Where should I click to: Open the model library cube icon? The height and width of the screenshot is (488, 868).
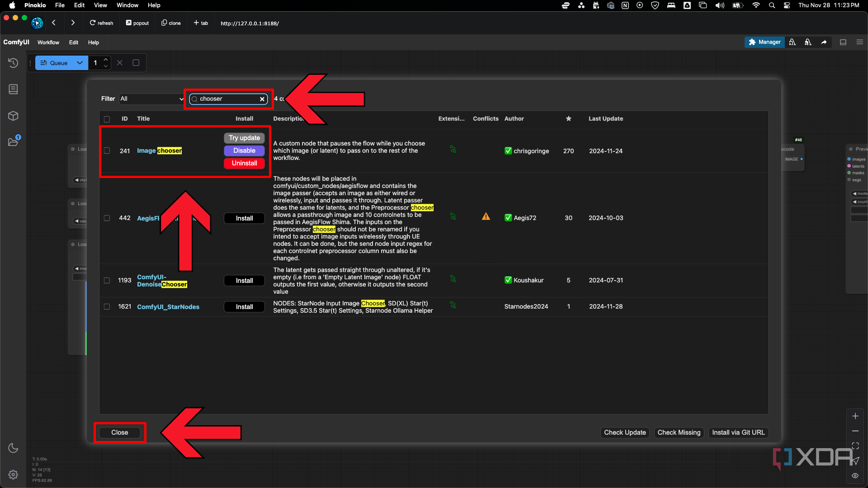13,116
